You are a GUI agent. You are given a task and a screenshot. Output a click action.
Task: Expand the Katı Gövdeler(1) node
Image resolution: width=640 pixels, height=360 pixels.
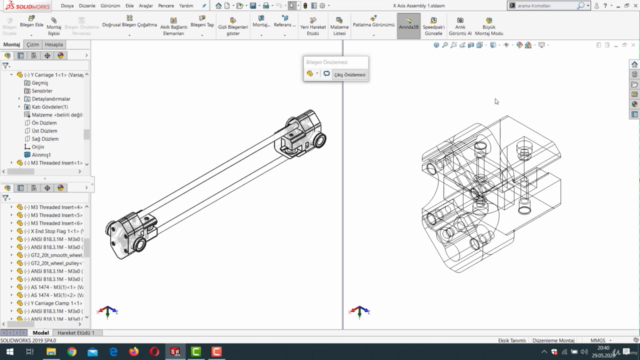[x=19, y=107]
